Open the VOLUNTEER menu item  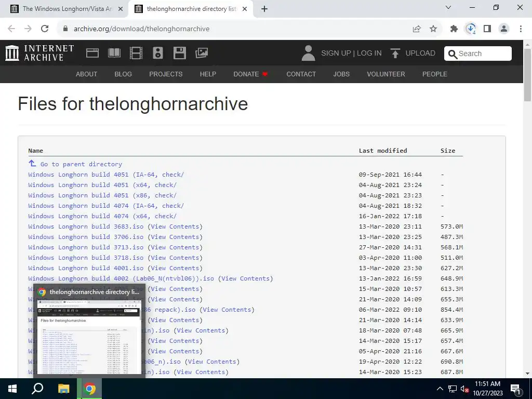tap(386, 74)
